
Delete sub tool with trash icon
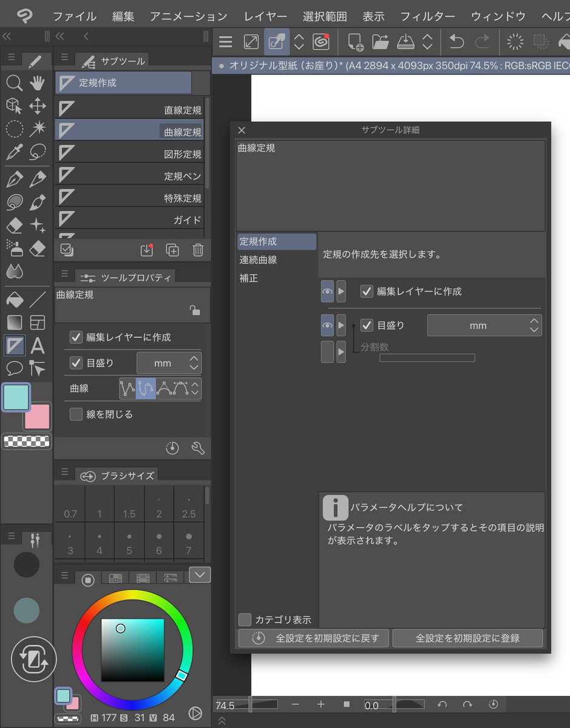198,250
